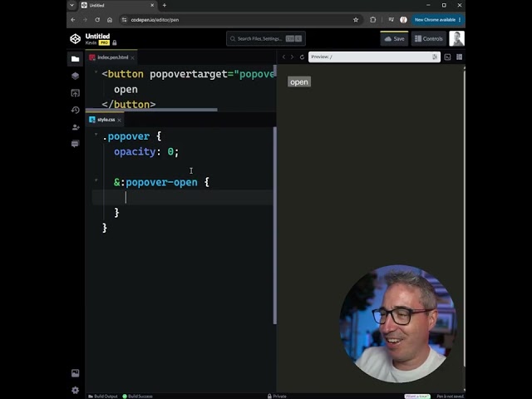Click the popovertarget attribute in HTML
Image resolution: width=532 pixels, height=399 pixels.
click(189, 74)
